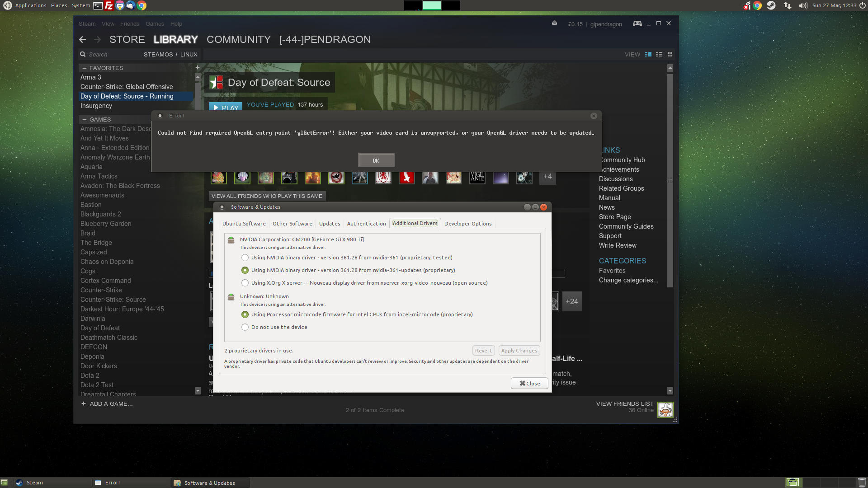The height and width of the screenshot is (488, 868).
Task: Click Revert in Software & Updates
Action: [483, 351]
